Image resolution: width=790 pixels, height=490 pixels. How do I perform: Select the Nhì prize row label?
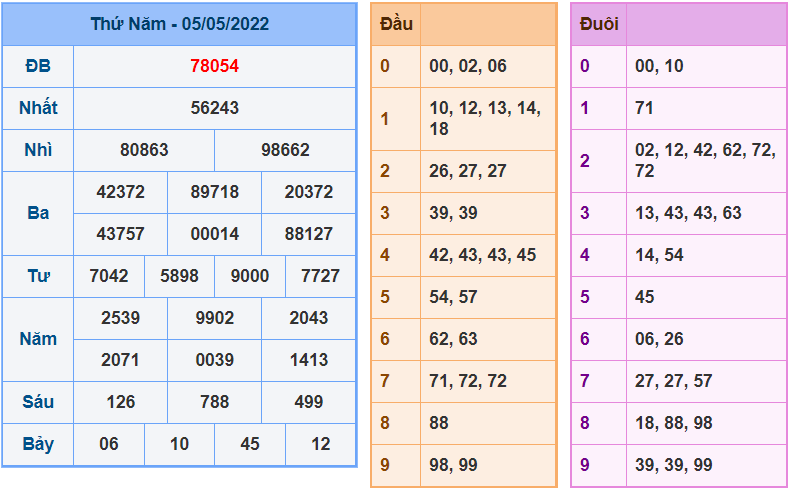tap(38, 150)
